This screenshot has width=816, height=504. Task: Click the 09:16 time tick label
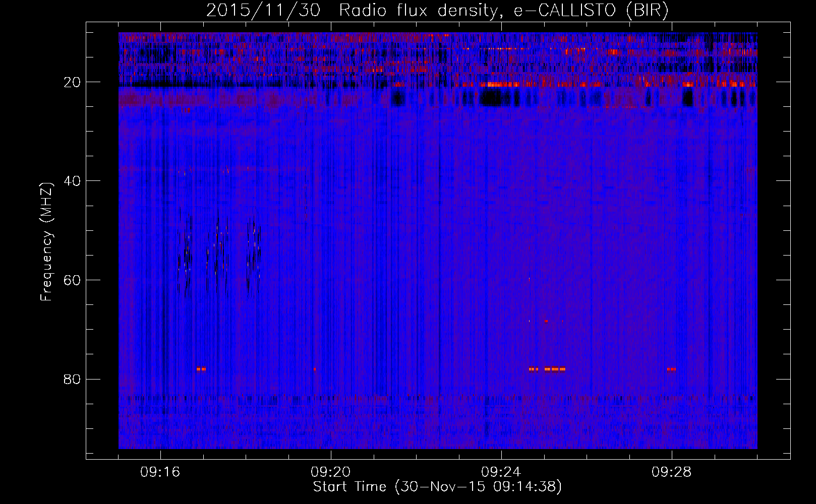tap(160, 472)
